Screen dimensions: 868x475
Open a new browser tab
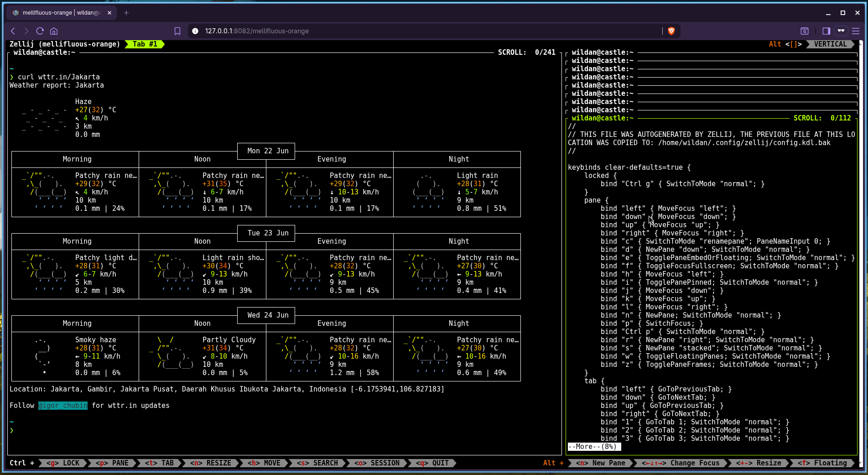pyautogui.click(x=126, y=13)
